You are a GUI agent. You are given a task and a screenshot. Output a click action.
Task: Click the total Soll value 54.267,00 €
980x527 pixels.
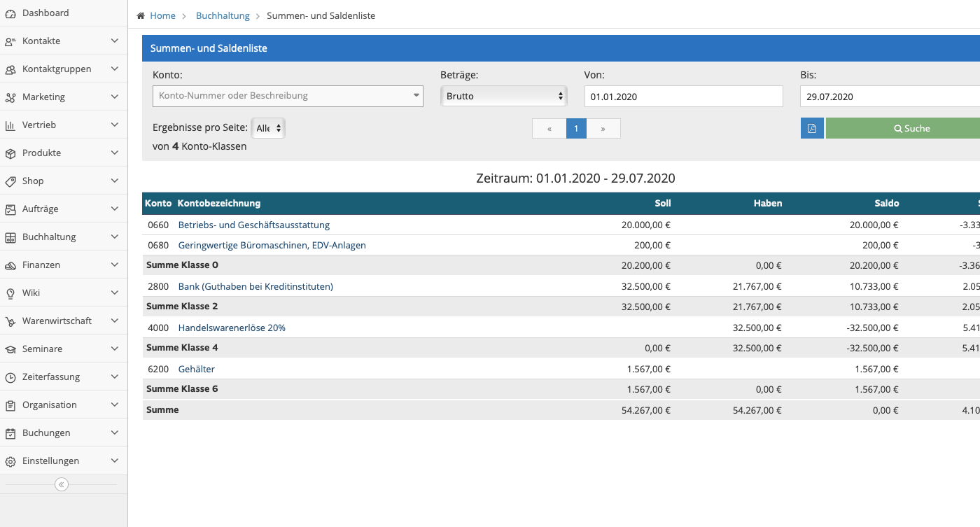tap(646, 410)
